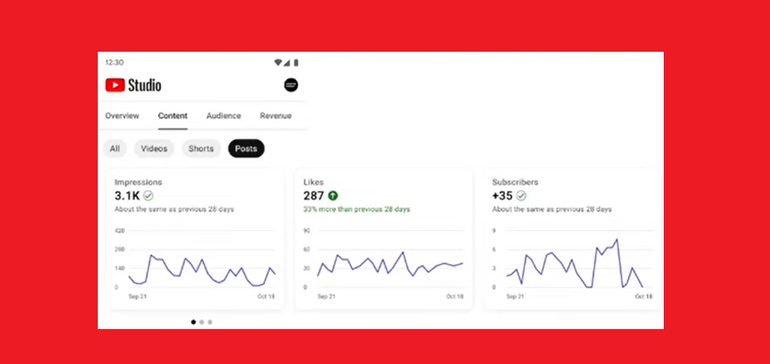Switch to the Overview tab
The width and height of the screenshot is (770, 364).
(122, 116)
